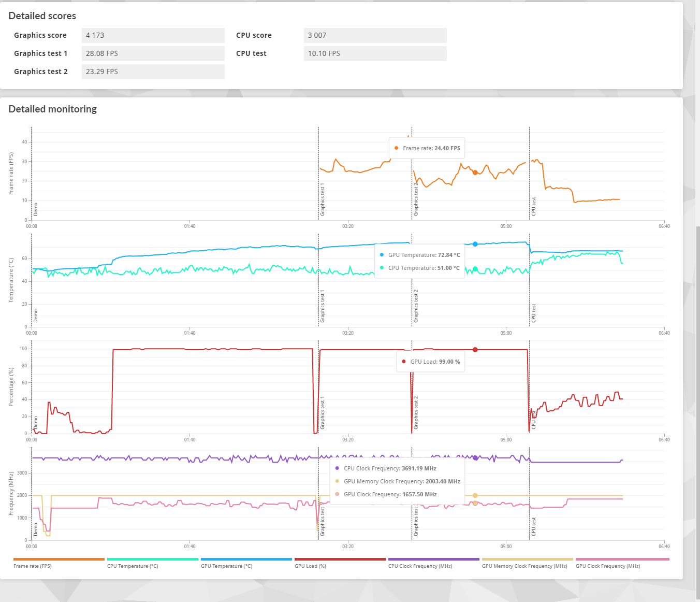Image resolution: width=700 pixels, height=602 pixels.
Task: Toggle GPU Memory Clock Frequency legend item
Action: pos(527,564)
